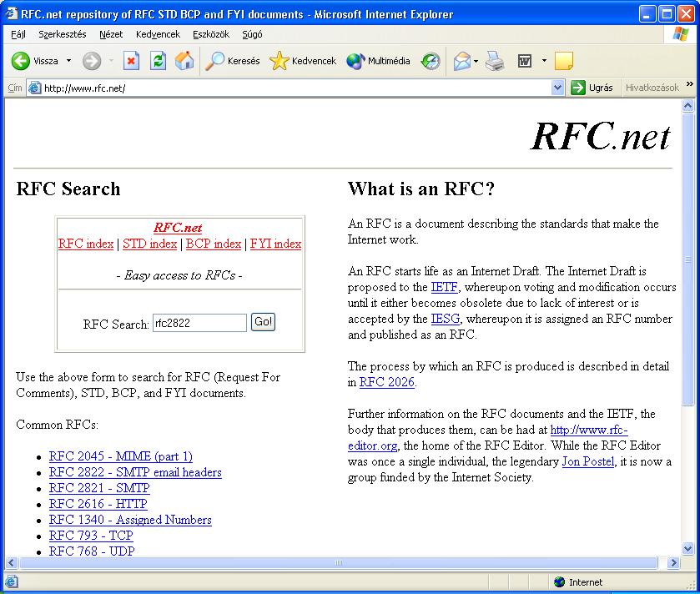
Task: Open the Mail envelope icon
Action: [x=462, y=61]
